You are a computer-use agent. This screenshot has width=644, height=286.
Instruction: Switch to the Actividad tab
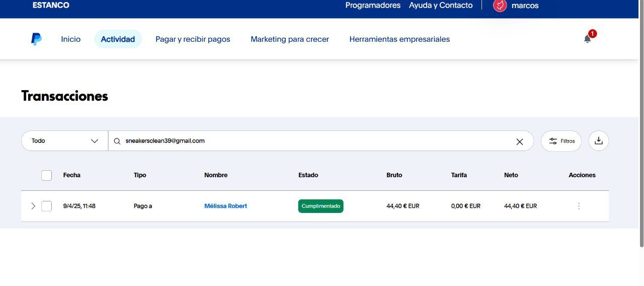click(118, 39)
